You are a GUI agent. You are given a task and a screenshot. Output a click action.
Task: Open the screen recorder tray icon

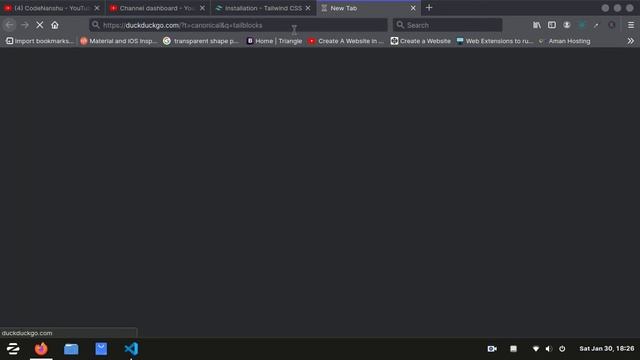click(x=492, y=349)
